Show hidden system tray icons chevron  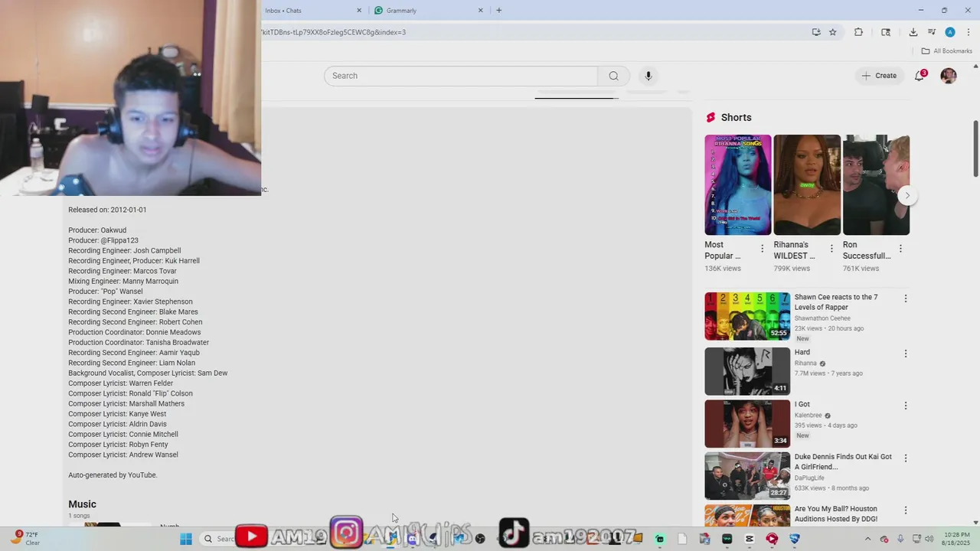point(867,539)
